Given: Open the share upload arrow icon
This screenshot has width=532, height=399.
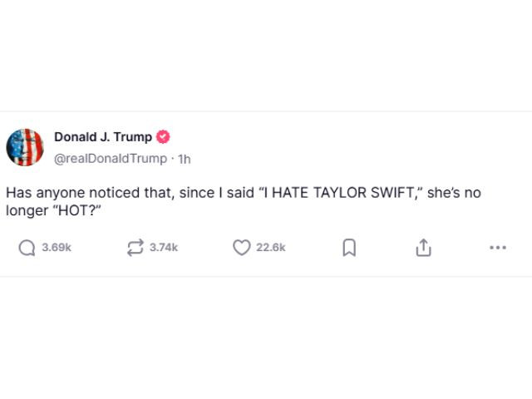Looking at the screenshot, I should (x=423, y=248).
